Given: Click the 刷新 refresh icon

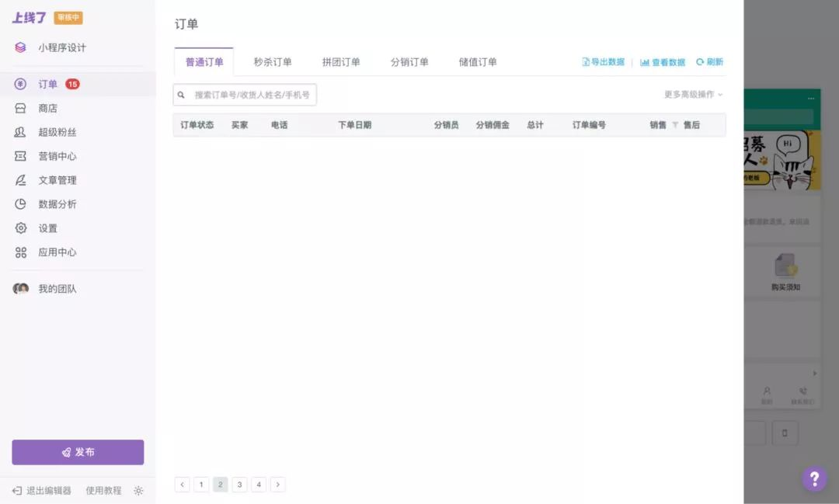Looking at the screenshot, I should click(699, 62).
